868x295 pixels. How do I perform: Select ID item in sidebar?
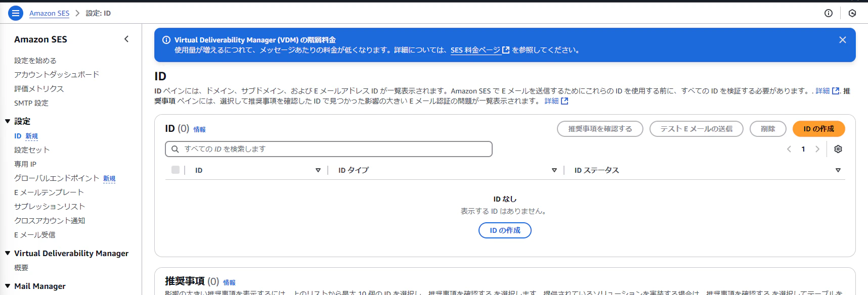(x=18, y=136)
